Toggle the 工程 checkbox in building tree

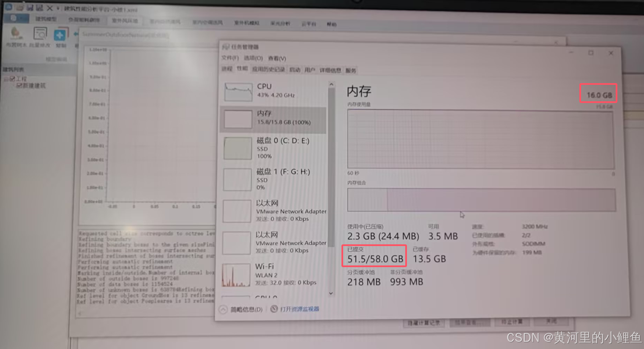pyautogui.click(x=12, y=78)
